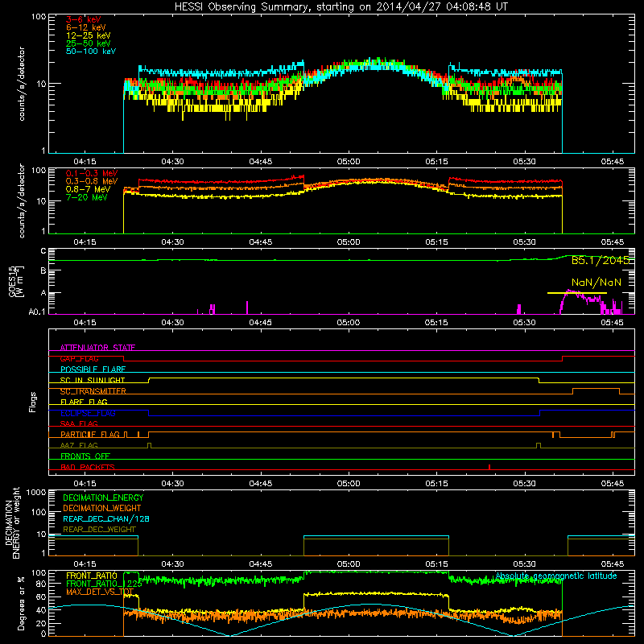Select the GAP_FLAG label

(x=79, y=358)
